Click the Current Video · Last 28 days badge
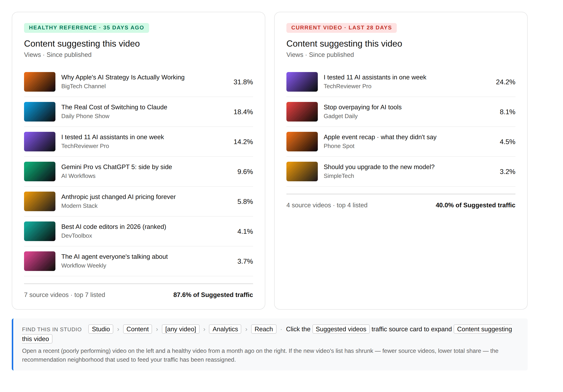 coord(342,28)
